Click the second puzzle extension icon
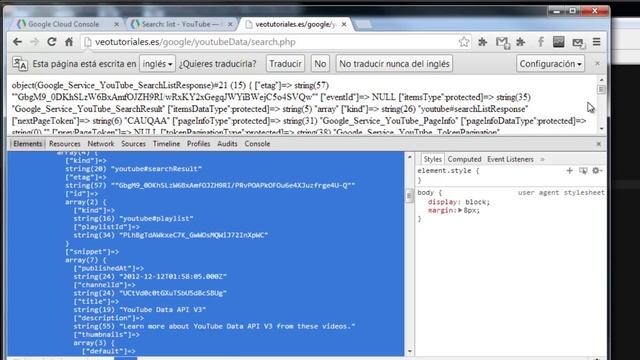Screen dimensions: 640x360 pos(521,42)
